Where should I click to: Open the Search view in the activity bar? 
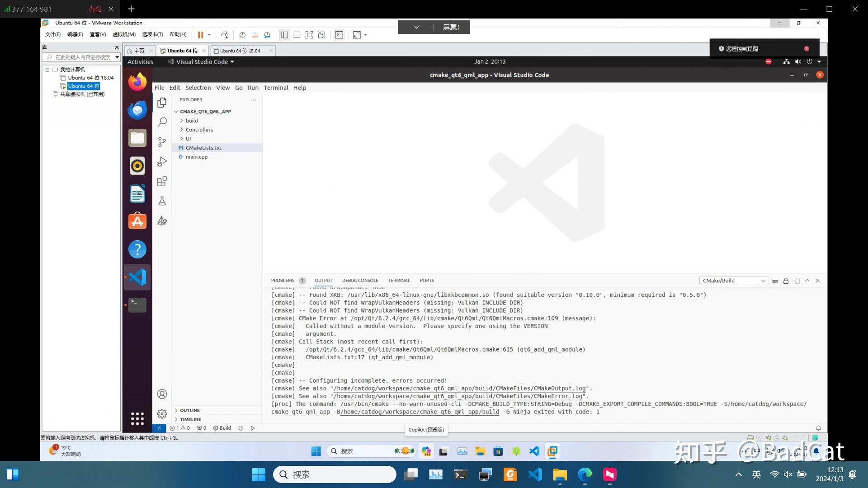click(x=162, y=122)
